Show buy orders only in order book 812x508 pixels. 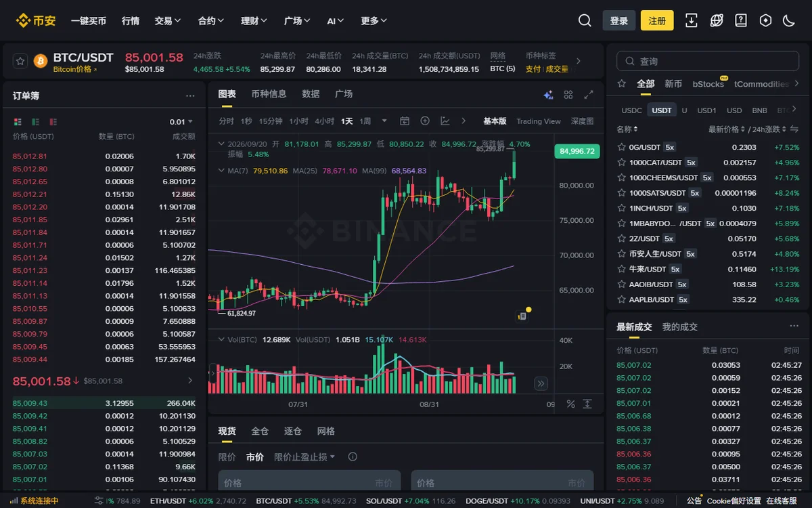point(35,122)
